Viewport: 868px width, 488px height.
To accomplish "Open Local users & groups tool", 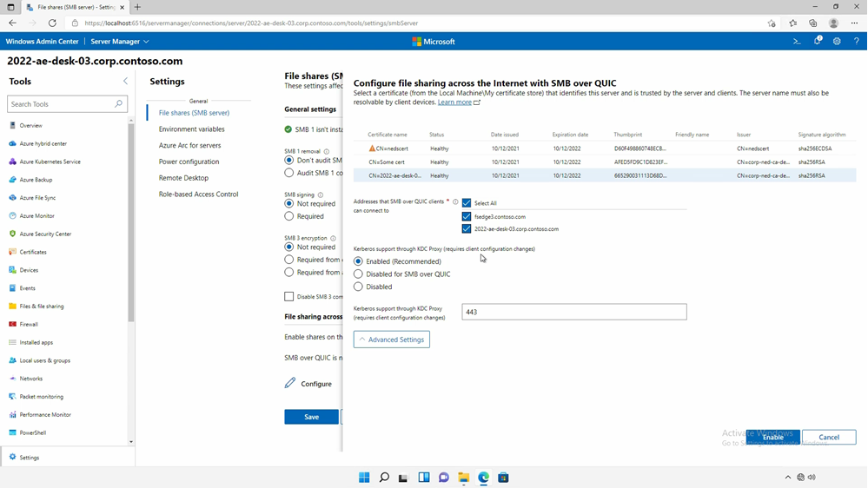I will point(44,360).
